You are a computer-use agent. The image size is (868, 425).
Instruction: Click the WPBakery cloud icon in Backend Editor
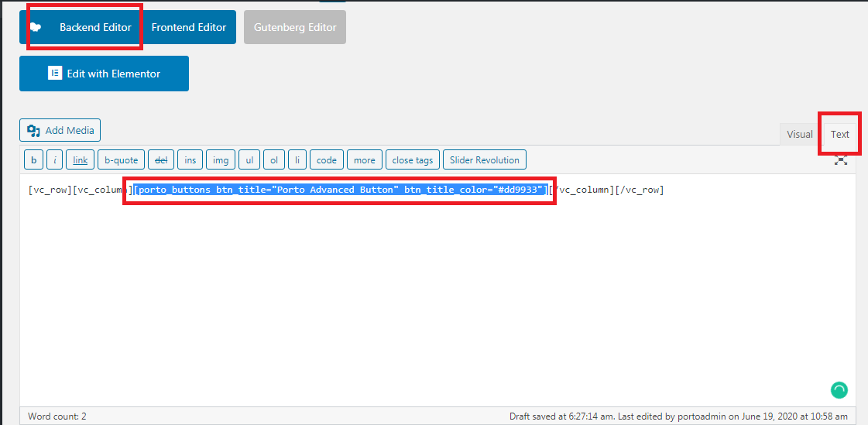36,27
